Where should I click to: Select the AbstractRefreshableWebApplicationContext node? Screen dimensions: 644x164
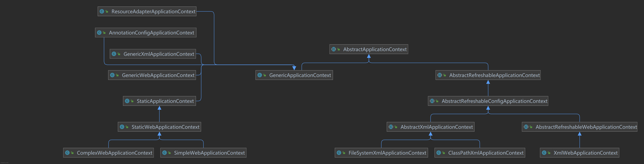579,127
